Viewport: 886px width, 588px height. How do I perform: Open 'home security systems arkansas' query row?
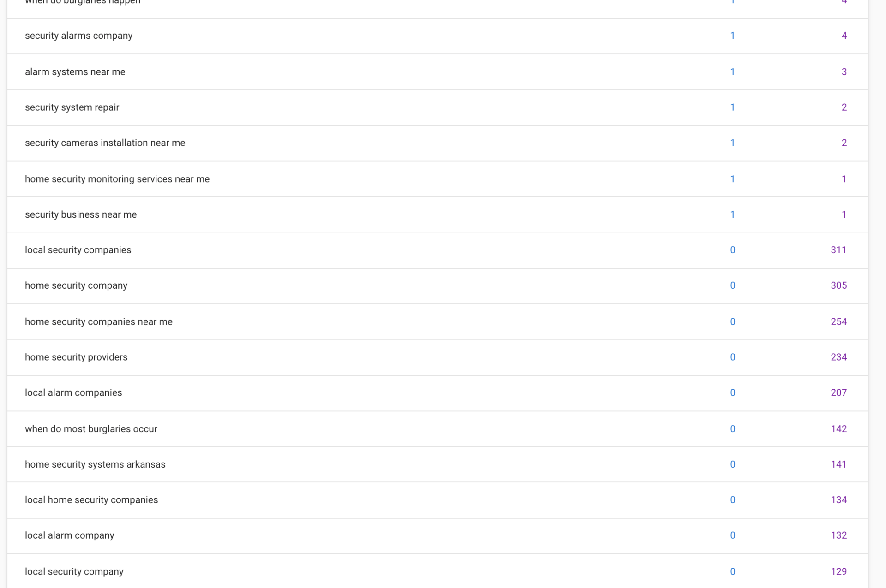(x=95, y=464)
